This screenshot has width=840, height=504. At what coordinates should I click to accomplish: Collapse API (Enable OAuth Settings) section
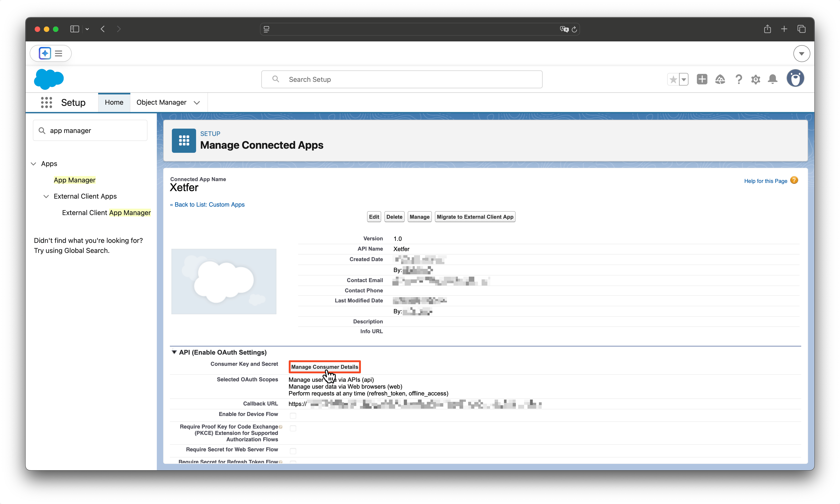[x=174, y=352]
